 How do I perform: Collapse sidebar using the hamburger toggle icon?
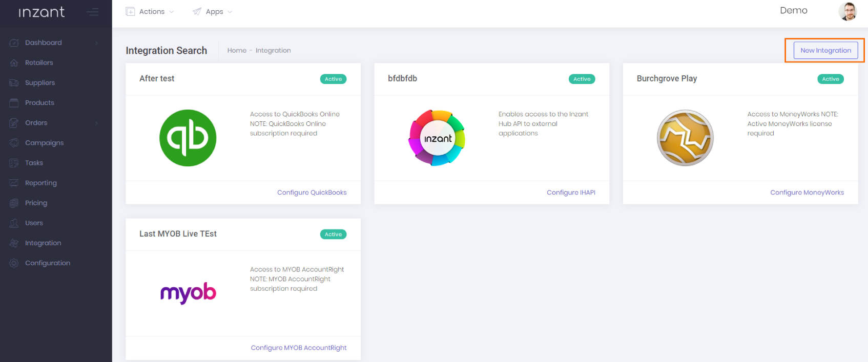point(93,12)
